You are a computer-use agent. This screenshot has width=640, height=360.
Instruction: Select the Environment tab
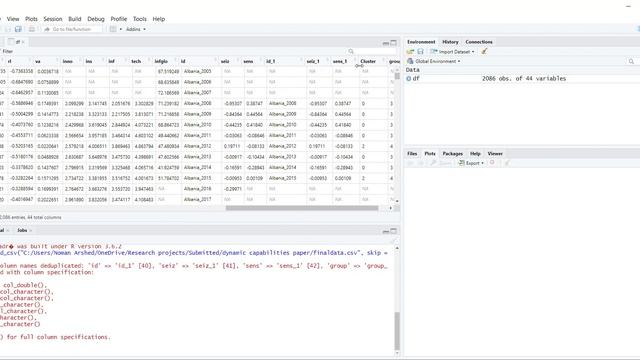point(421,42)
